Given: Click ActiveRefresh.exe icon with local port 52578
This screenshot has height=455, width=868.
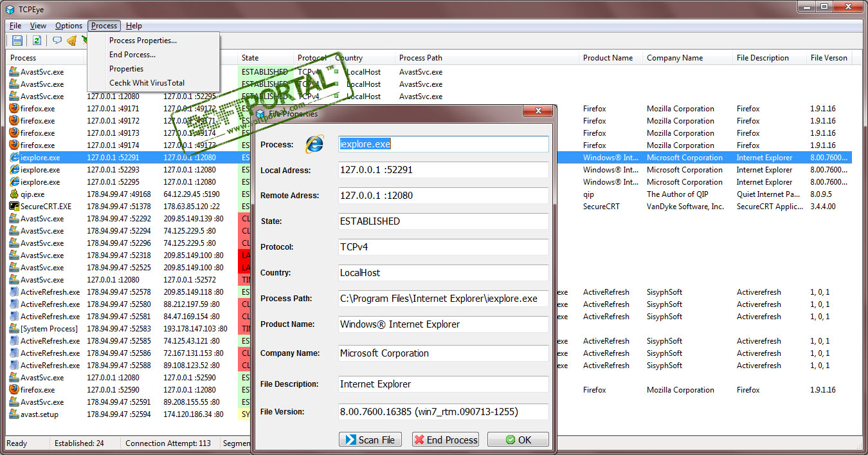Looking at the screenshot, I should tap(14, 292).
